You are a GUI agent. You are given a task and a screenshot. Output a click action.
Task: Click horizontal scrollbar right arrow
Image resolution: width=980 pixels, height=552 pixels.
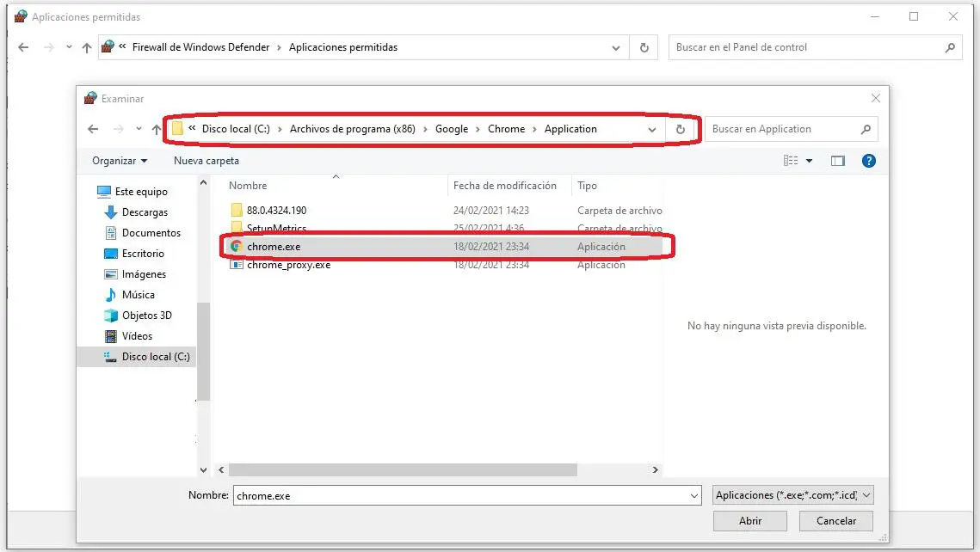[655, 469]
